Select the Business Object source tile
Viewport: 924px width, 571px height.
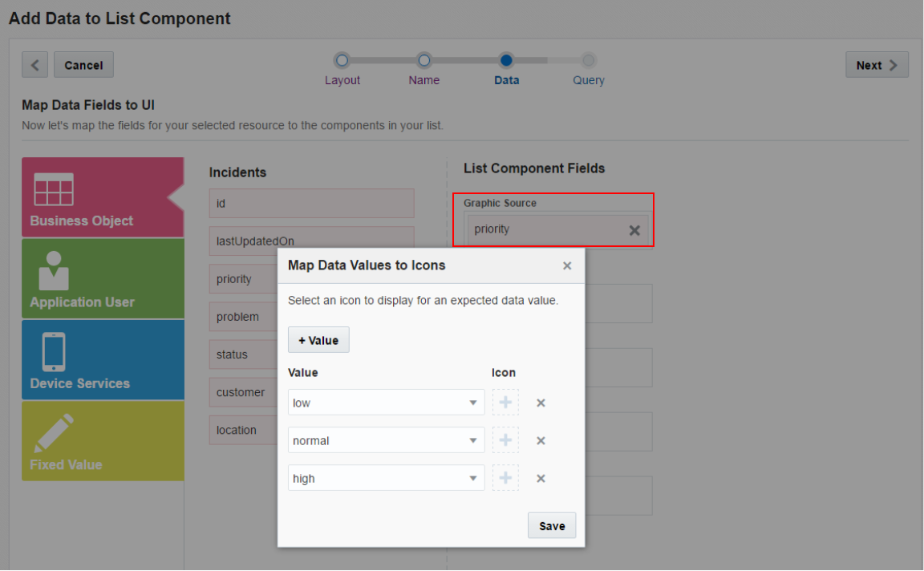coord(103,197)
